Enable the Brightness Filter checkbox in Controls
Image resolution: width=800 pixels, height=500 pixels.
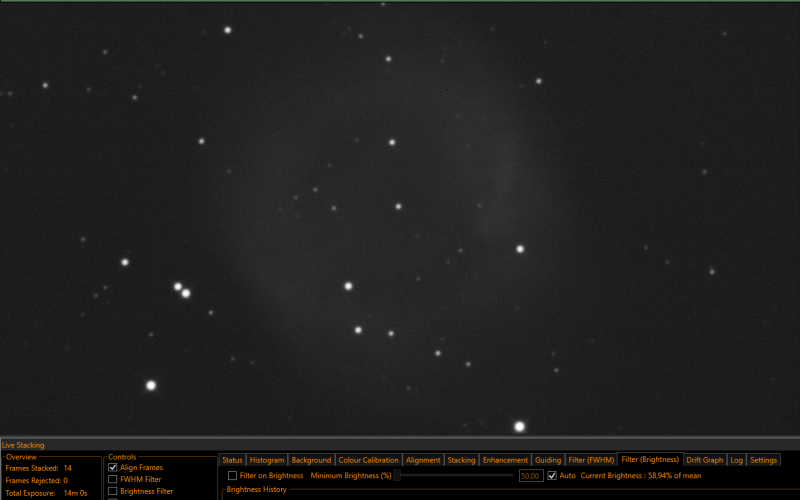(113, 491)
